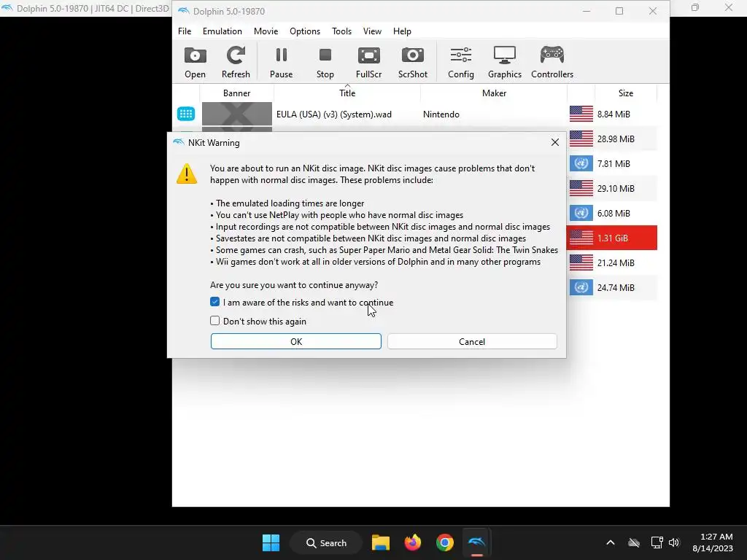Click the USA flag on the 8.84 MiB row

click(581, 114)
